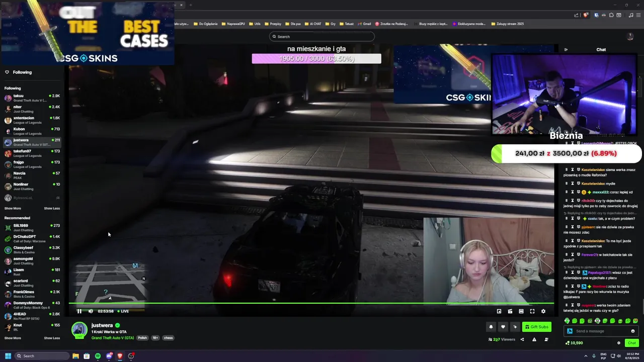This screenshot has height=362, width=644.
Task: Click Show Less under Following
Action: click(x=52, y=208)
